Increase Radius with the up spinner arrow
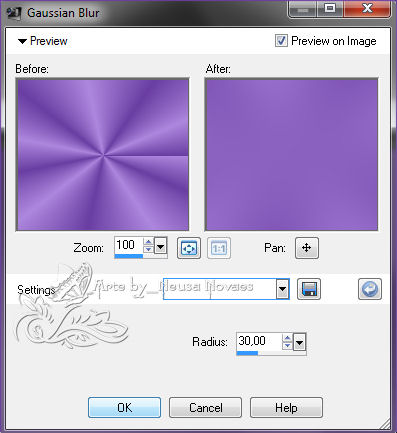Screen dimensions: 397x433 (x=287, y=338)
